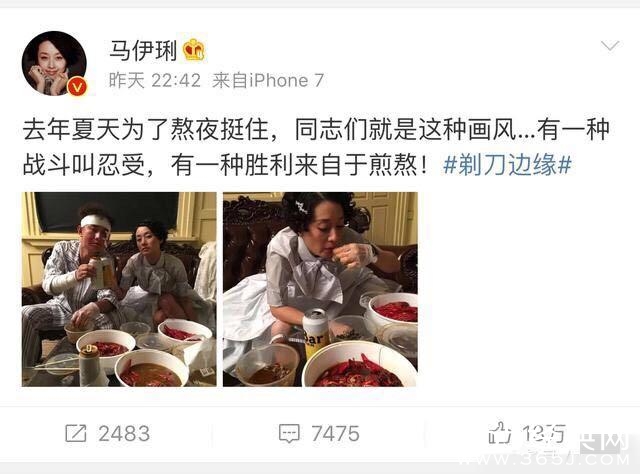Click the second line text 战斗叫忍受

84,165
